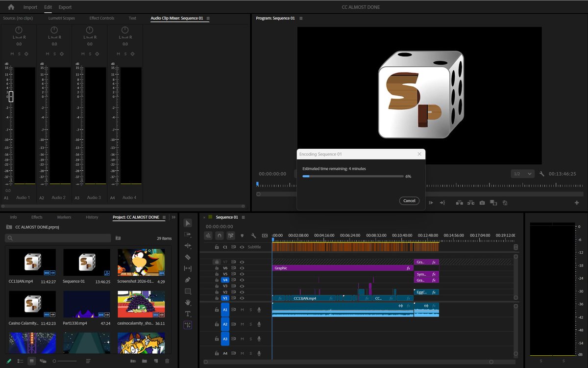Open Program monitor panel menu
Viewport: 588px width, 368px height.
[x=301, y=18]
